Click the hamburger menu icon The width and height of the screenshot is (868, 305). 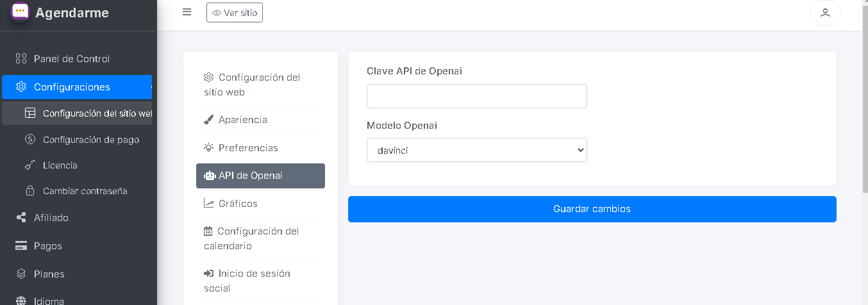click(x=187, y=12)
